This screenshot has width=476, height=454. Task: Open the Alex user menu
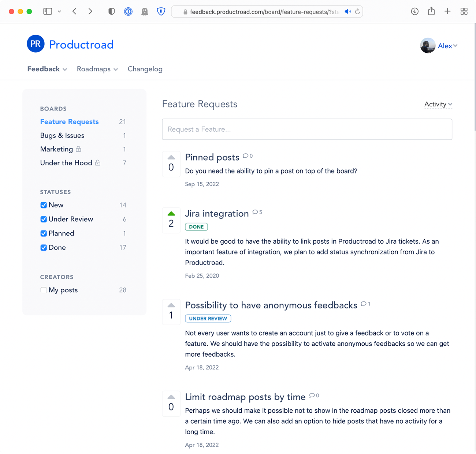click(447, 46)
